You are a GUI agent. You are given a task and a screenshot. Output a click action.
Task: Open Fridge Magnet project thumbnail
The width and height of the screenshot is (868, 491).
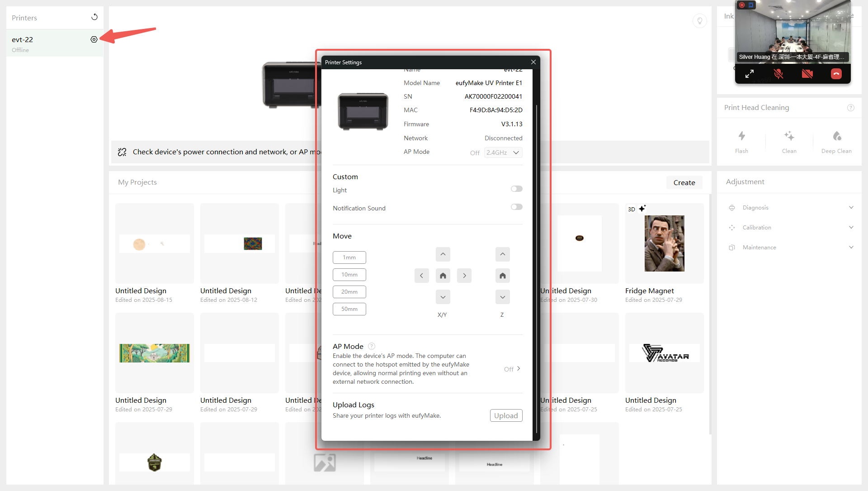[665, 243]
